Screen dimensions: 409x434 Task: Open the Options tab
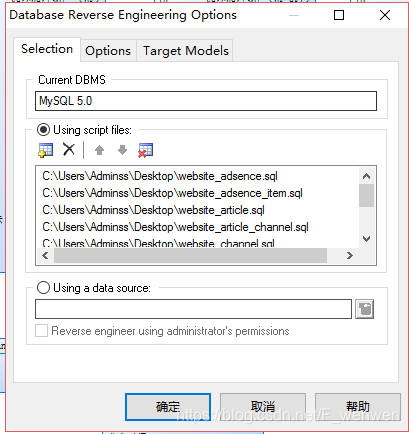(108, 51)
